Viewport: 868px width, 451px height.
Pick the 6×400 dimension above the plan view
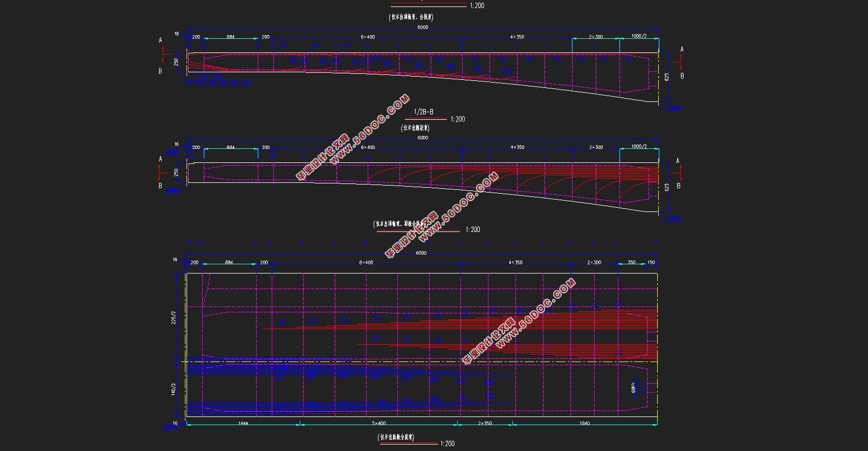point(366,263)
